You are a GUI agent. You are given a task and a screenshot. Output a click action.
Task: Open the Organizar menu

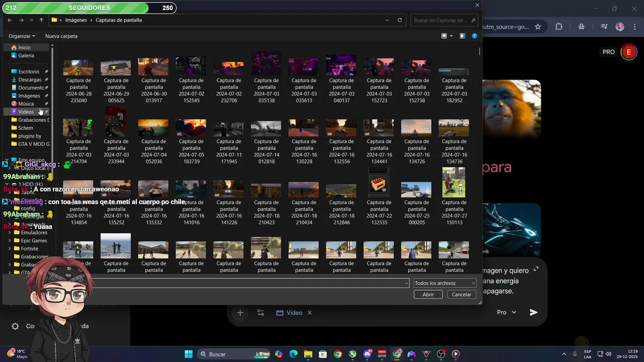point(22,36)
